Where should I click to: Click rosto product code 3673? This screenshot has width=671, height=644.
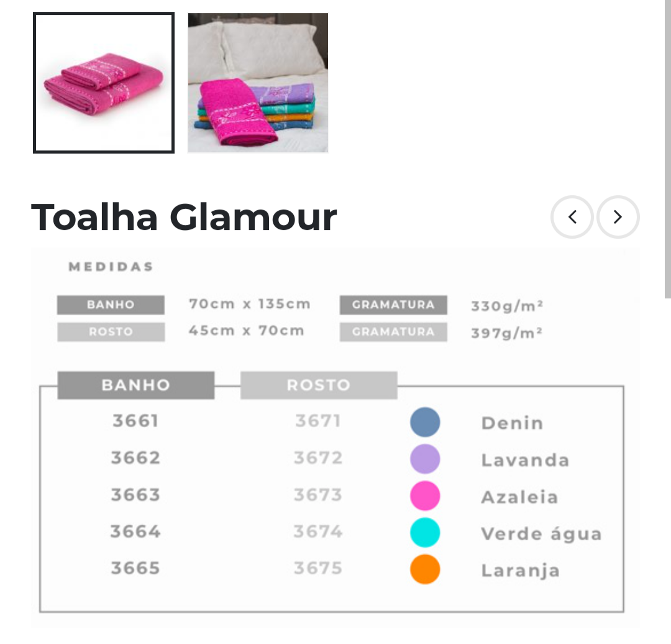tap(318, 495)
